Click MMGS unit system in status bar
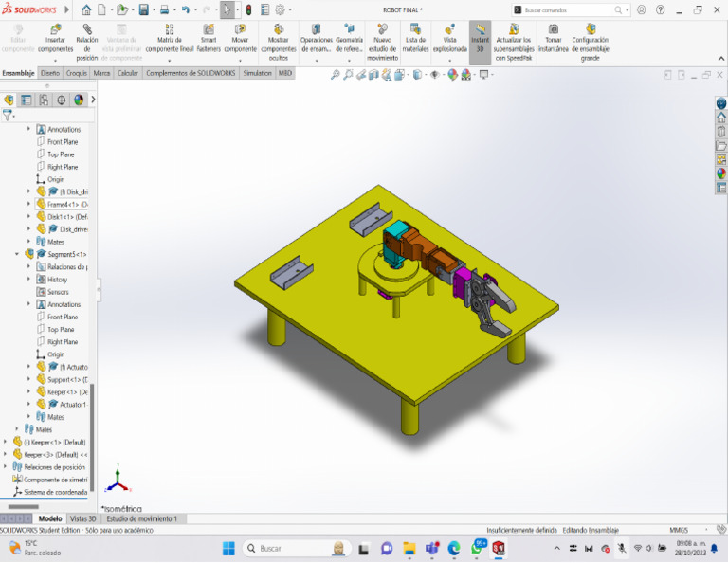This screenshot has width=728, height=563. [679, 530]
